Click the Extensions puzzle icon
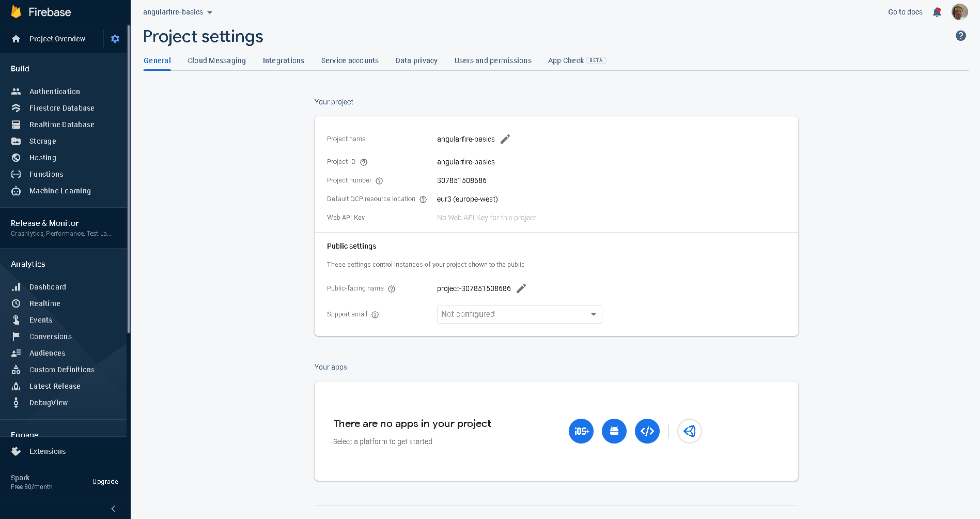980x519 pixels. click(16, 451)
